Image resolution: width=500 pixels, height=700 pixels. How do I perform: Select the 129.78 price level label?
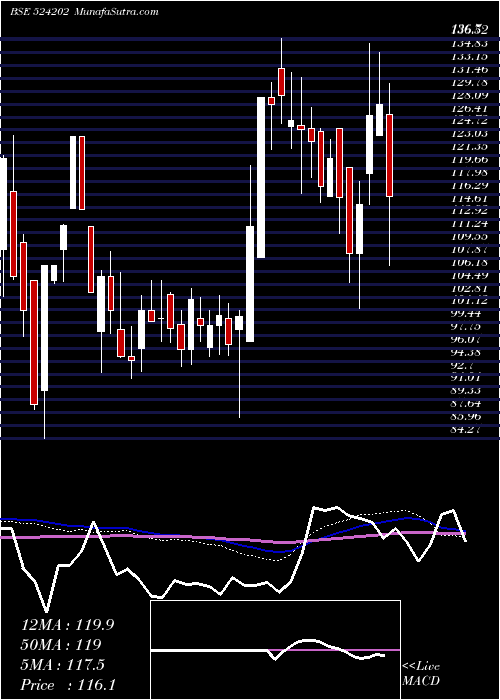pos(470,82)
